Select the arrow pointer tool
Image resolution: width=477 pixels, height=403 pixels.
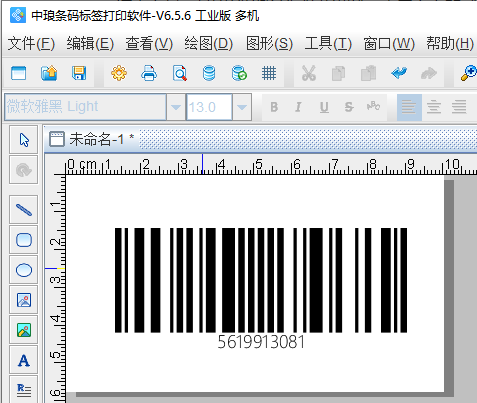[24, 140]
